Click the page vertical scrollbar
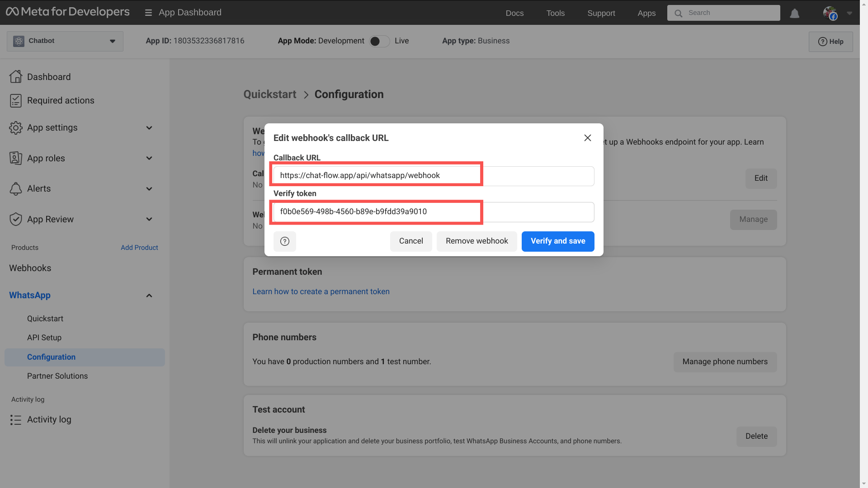Screen dimensions: 868x488 click(863, 244)
